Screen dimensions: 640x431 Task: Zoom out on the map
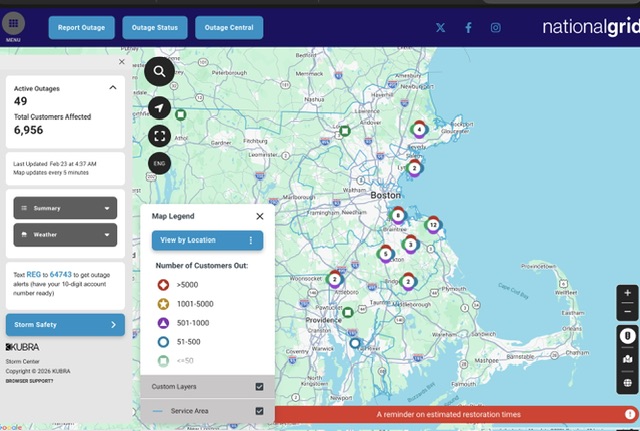pos(627,312)
